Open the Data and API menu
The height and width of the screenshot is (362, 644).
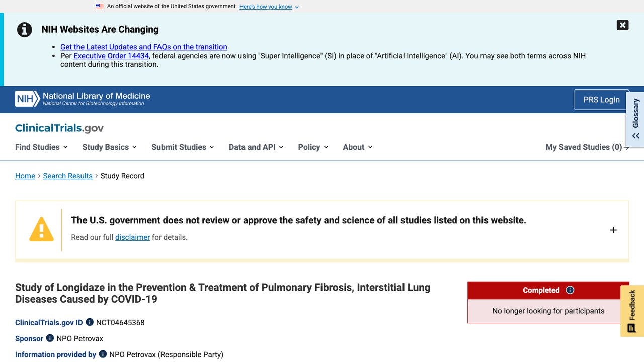256,147
